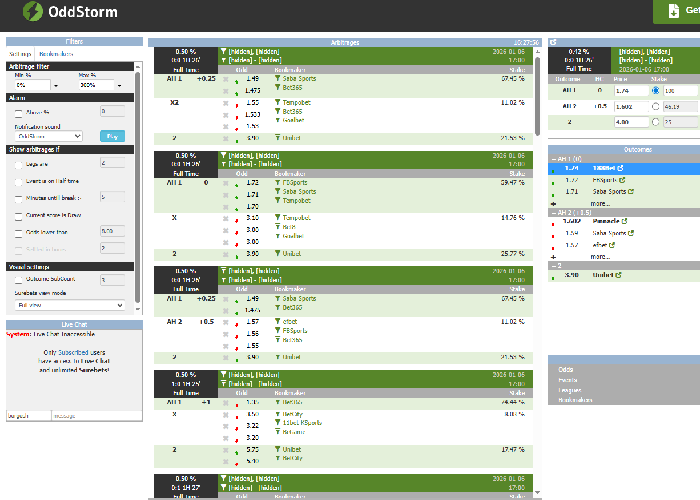
Task: Select the stake radio button for AH 2 row
Action: (x=655, y=106)
